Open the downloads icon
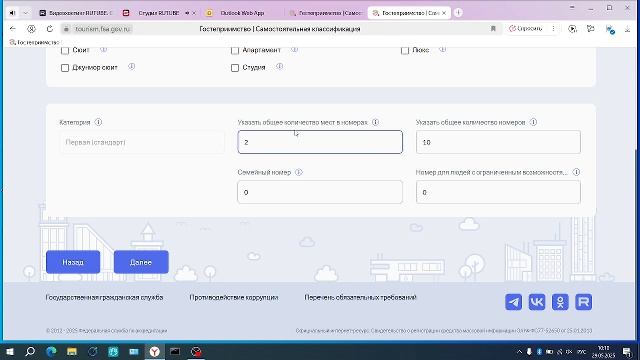640x360 pixels. click(x=627, y=29)
